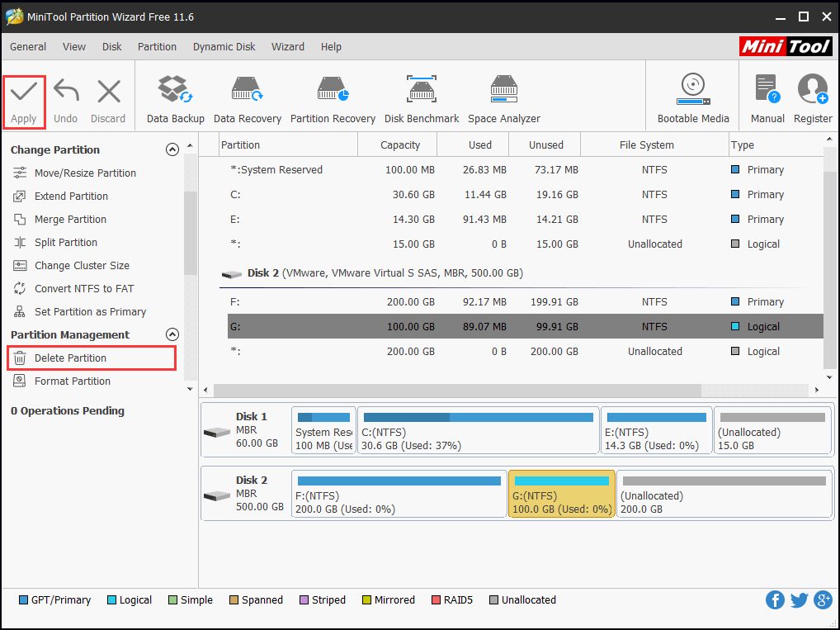
Task: Click the Disk 2 header row in the list
Action: (521, 273)
